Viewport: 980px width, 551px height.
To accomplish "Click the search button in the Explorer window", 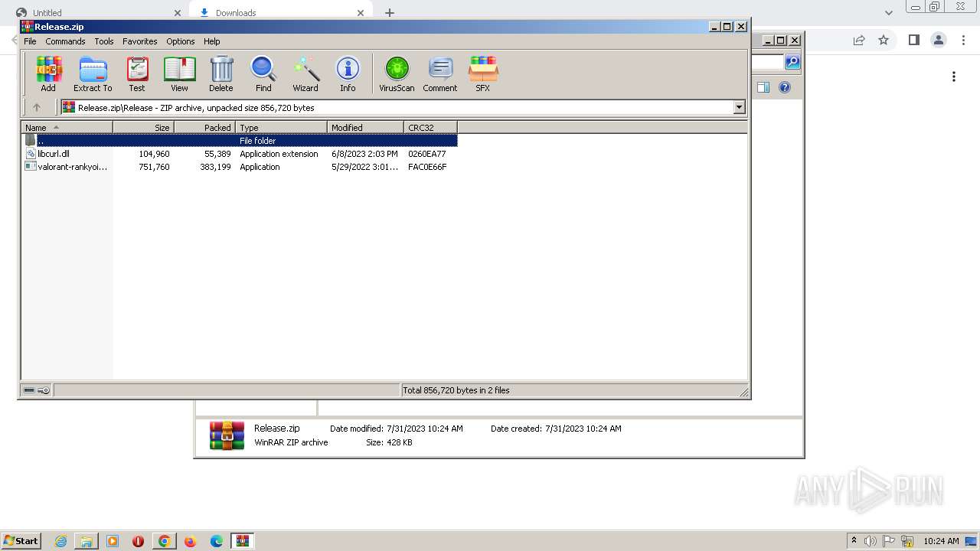I will pyautogui.click(x=792, y=62).
